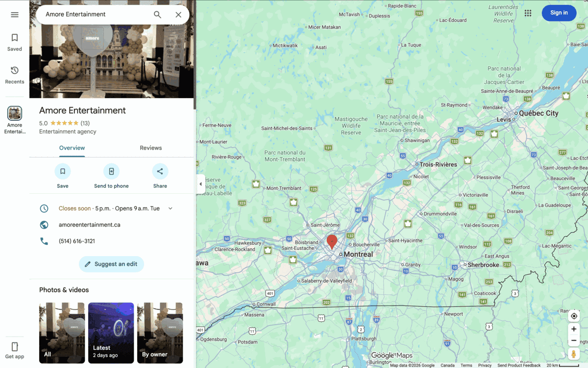This screenshot has width=588, height=368.
Task: Click the Granby map label
Action: [413, 264]
